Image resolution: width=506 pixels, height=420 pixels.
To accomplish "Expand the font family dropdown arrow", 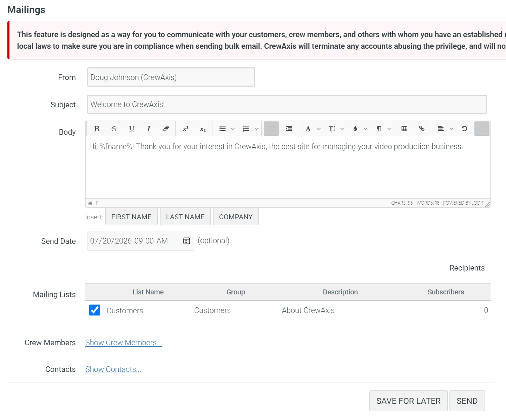I will (319, 129).
